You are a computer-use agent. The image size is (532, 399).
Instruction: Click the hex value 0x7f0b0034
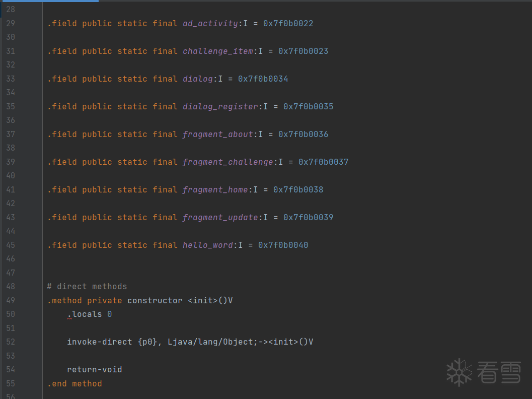(263, 79)
